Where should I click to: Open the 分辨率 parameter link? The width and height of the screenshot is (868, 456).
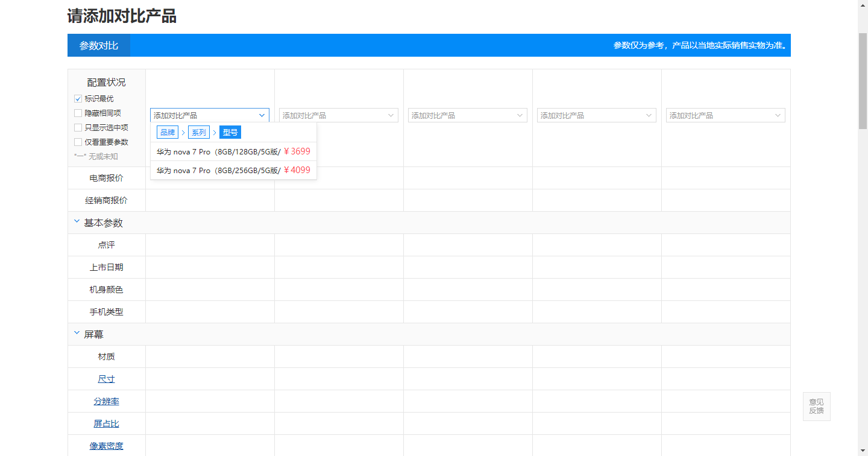pos(107,401)
